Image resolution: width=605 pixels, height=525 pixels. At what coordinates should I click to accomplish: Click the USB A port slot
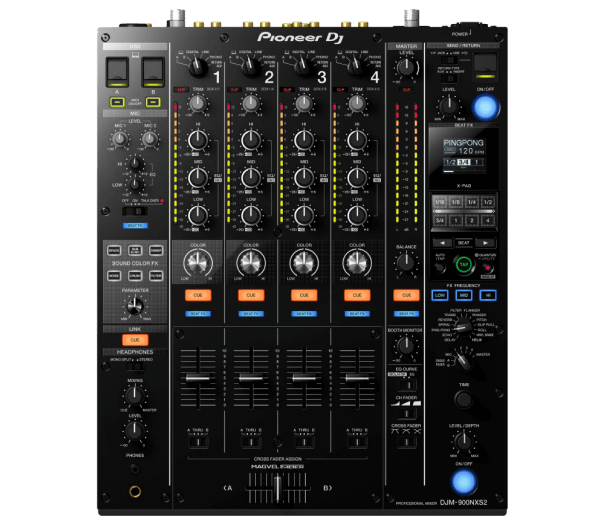[117, 72]
